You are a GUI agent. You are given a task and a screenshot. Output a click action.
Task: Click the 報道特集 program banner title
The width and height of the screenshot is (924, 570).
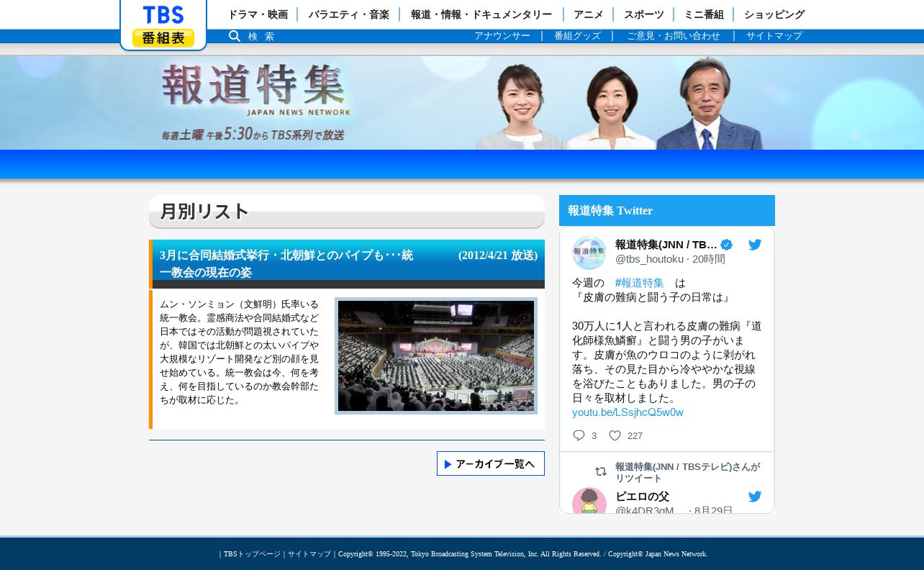[x=255, y=89]
